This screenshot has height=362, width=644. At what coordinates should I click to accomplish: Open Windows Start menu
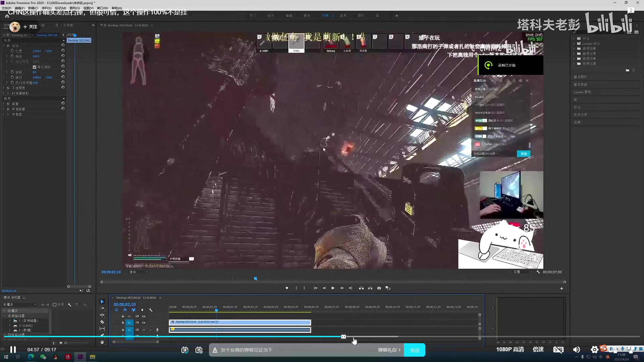point(6,357)
